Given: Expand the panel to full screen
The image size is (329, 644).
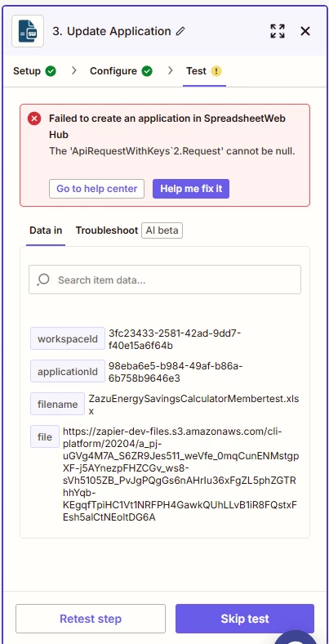Looking at the screenshot, I should [278, 31].
